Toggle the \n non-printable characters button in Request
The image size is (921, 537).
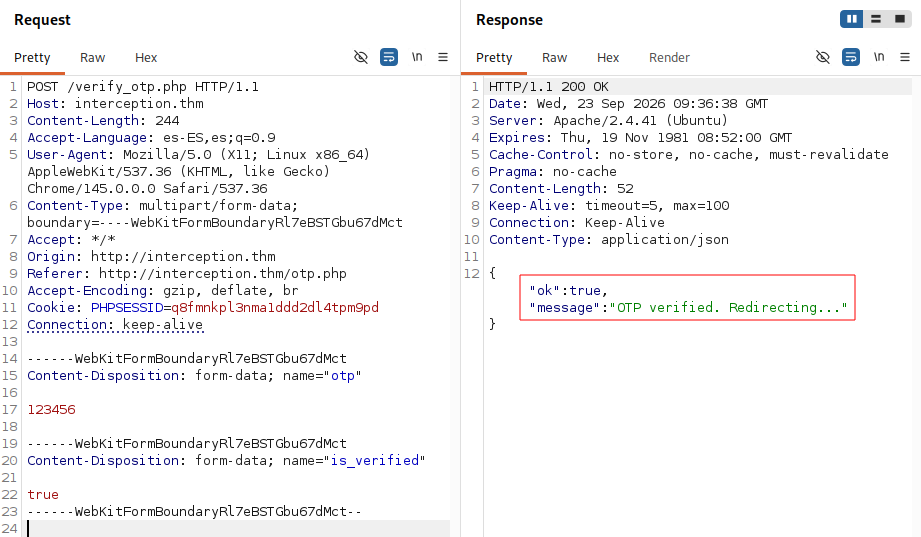[x=417, y=57]
